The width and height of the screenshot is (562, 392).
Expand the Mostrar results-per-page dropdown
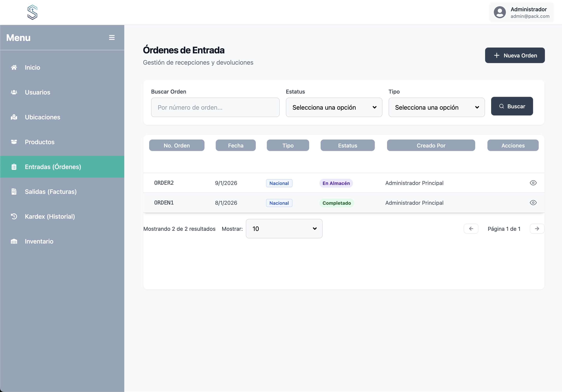click(284, 229)
